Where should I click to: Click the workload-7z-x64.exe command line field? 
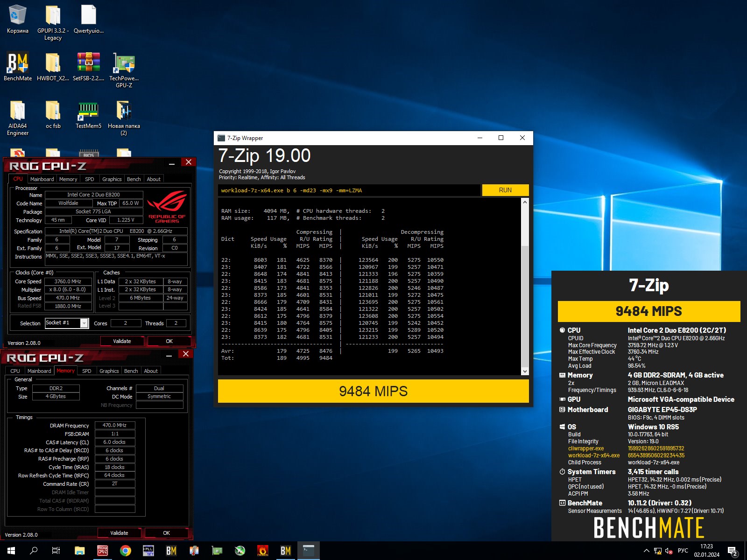coord(349,190)
